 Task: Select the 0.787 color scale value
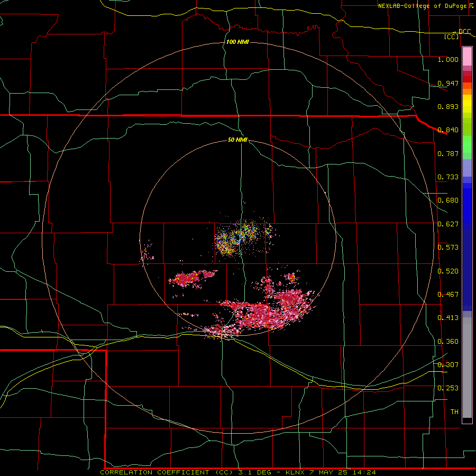pyautogui.click(x=448, y=153)
